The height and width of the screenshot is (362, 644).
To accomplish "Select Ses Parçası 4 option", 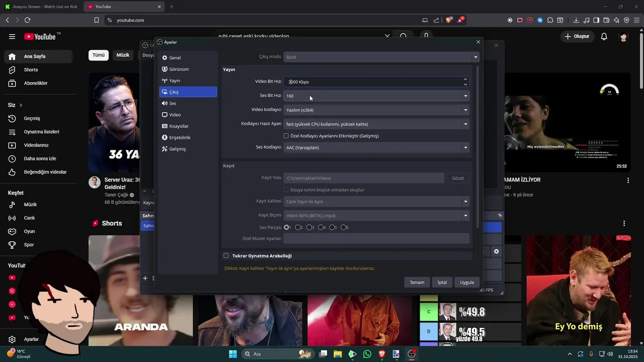I will click(321, 227).
